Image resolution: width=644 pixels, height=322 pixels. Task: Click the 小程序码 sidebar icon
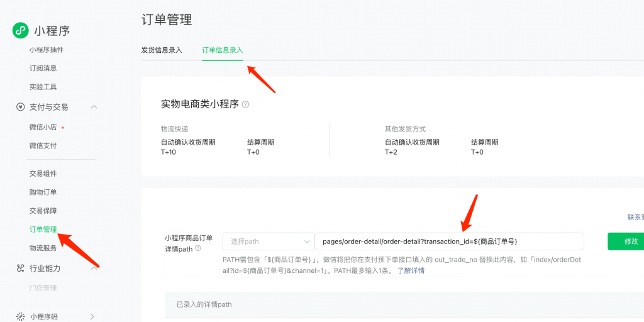20,316
